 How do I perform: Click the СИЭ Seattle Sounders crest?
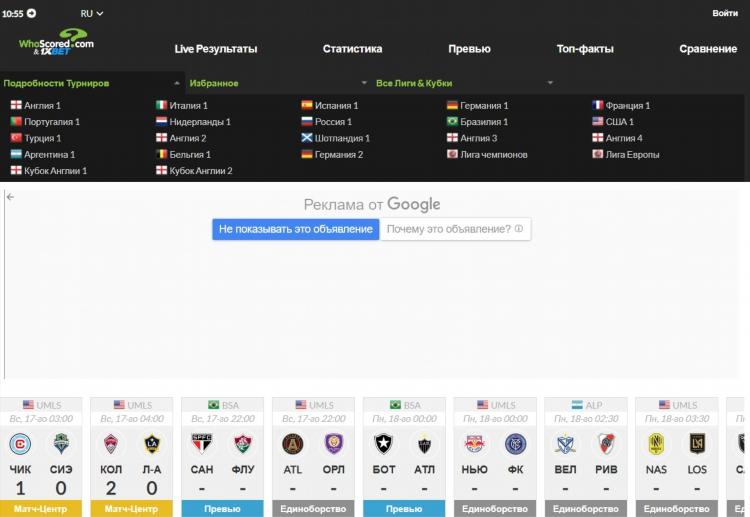(61, 444)
